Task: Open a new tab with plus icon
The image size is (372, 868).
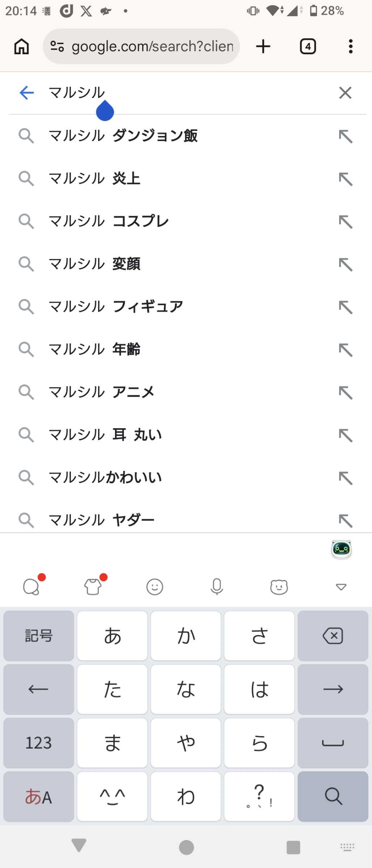Action: pos(263,47)
